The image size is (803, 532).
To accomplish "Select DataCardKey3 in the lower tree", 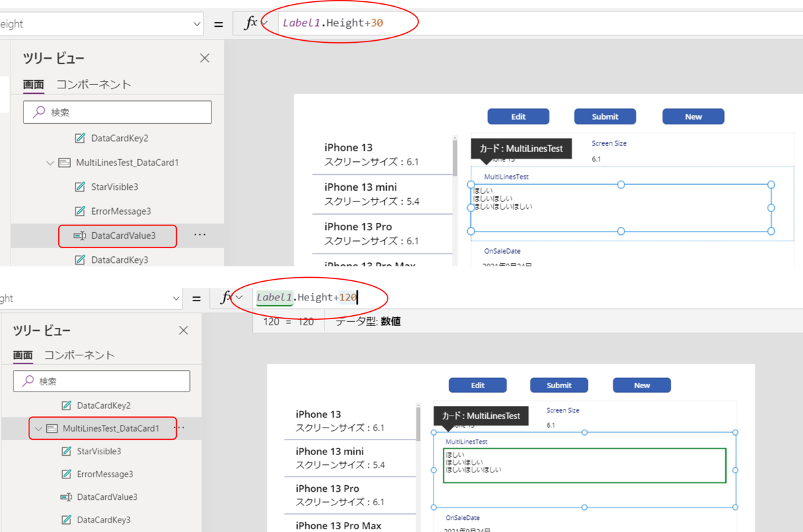I will click(x=103, y=520).
